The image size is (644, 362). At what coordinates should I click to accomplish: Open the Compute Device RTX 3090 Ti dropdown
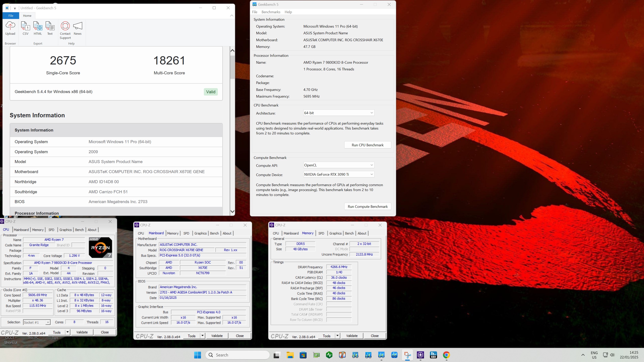point(339,174)
